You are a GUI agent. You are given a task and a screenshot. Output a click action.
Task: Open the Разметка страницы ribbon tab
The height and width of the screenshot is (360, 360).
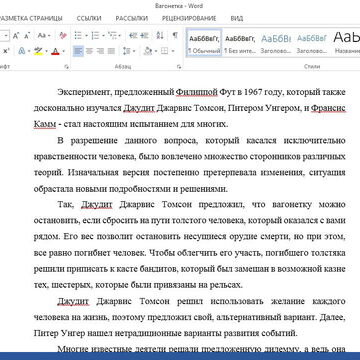click(31, 18)
